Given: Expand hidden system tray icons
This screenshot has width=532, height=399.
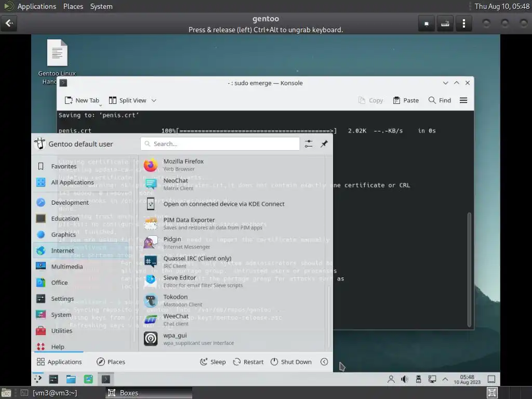Looking at the screenshot, I should [x=445, y=379].
